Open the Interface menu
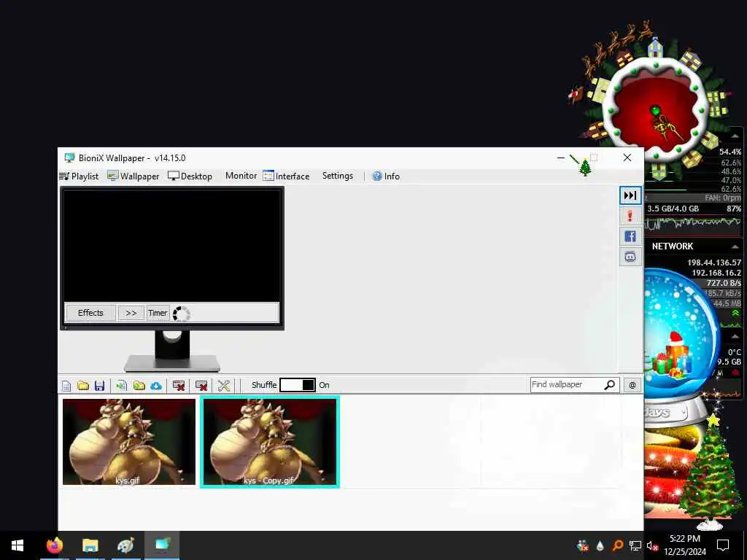Viewport: 747px width, 560px height. click(x=286, y=176)
